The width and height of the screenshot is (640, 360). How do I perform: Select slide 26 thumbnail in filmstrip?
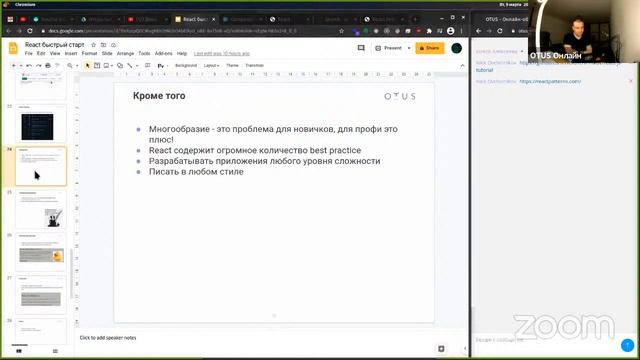pos(41,252)
